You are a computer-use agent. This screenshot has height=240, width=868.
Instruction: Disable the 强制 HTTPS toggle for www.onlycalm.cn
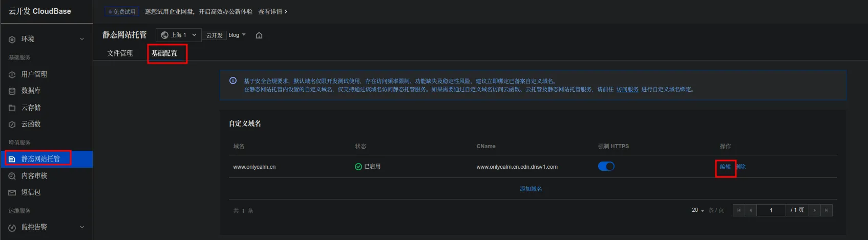click(x=606, y=167)
